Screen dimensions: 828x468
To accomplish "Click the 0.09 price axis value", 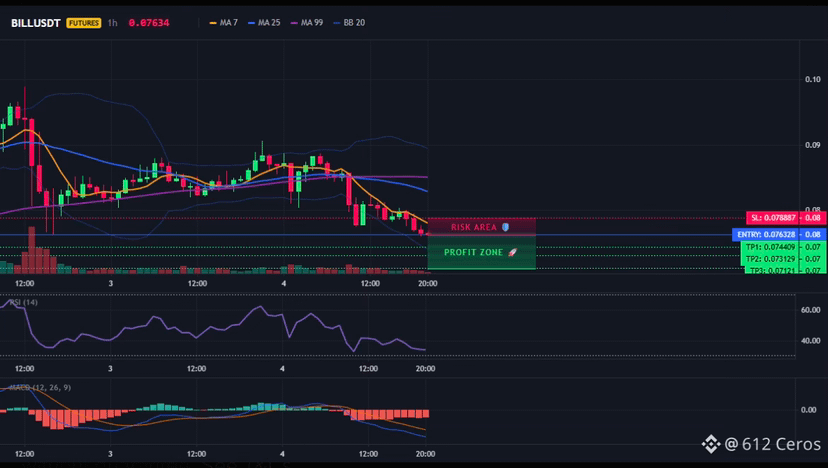I will [813, 145].
